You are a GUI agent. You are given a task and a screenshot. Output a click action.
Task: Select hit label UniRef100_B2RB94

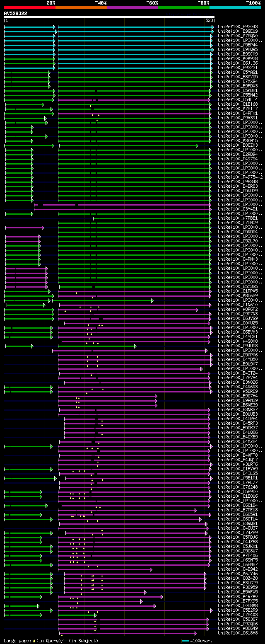[x=238, y=154]
